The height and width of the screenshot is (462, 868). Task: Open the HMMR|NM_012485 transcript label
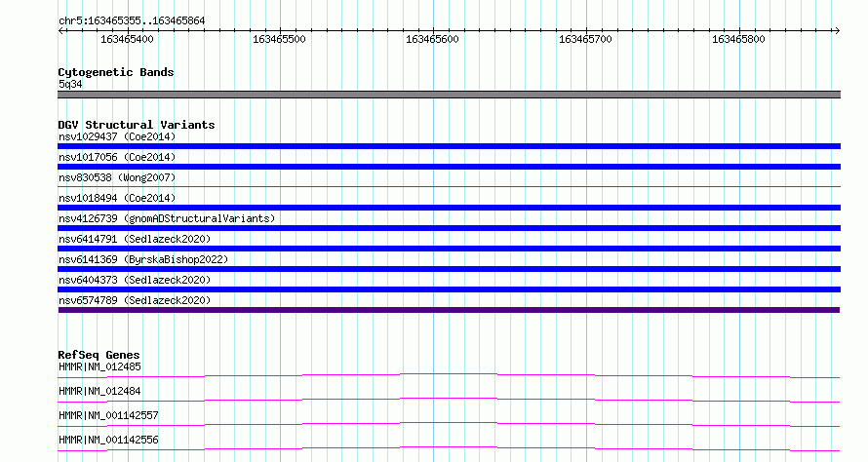point(99,366)
